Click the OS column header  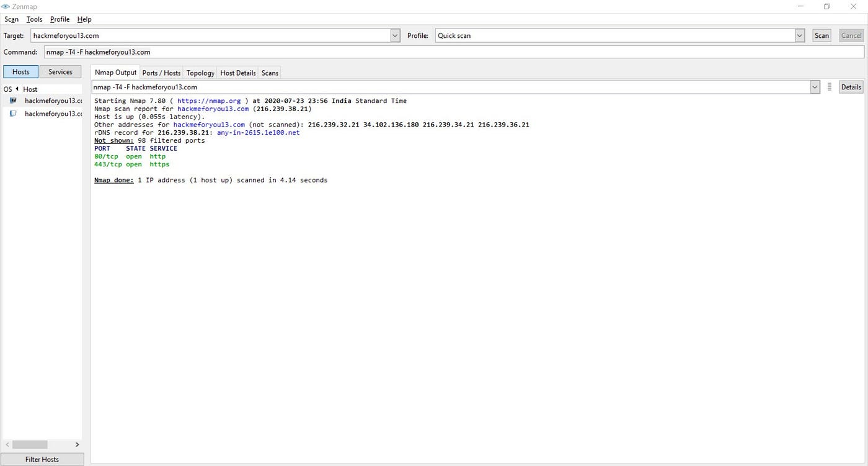[7, 89]
